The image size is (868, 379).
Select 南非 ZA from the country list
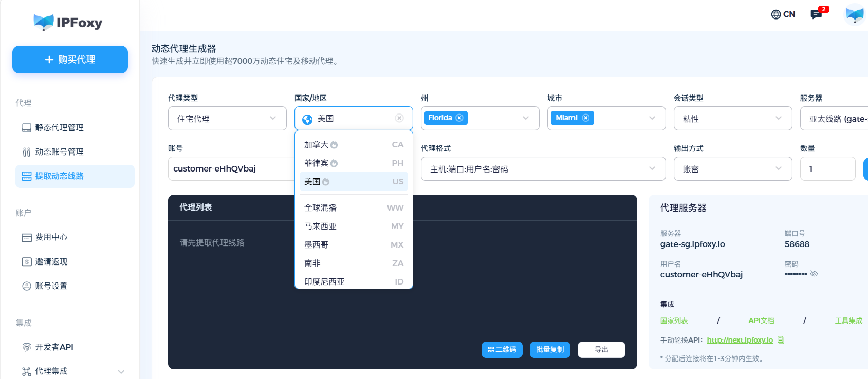tap(354, 263)
